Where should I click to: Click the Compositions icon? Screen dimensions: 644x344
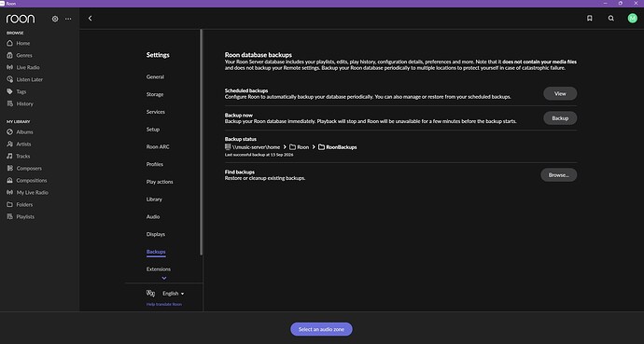click(10, 181)
